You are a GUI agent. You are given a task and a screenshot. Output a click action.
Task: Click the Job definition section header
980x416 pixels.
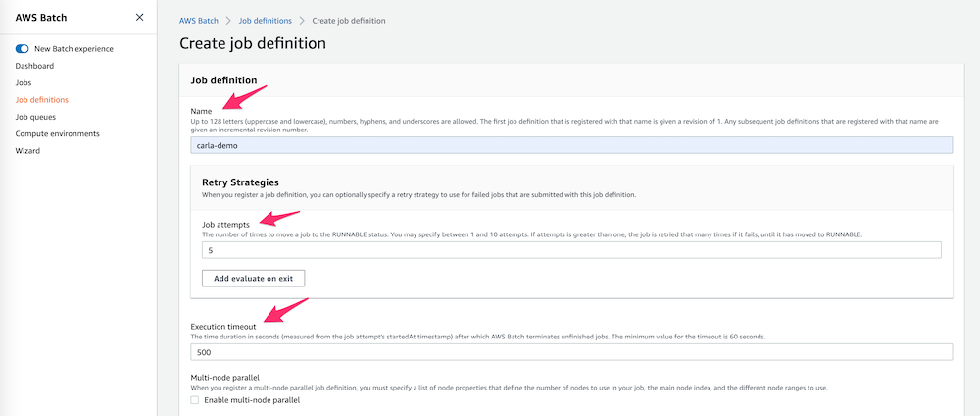tap(223, 80)
